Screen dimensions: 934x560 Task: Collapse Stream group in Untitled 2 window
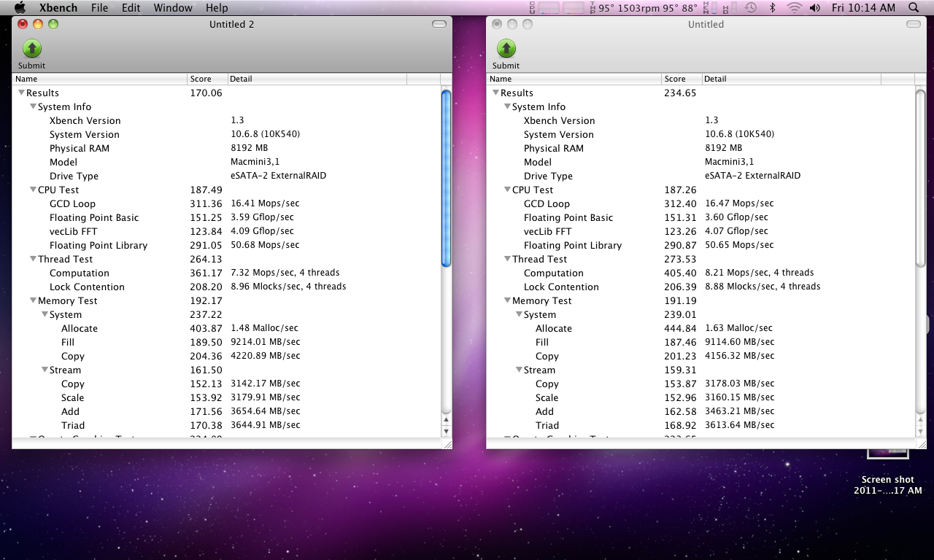45,370
